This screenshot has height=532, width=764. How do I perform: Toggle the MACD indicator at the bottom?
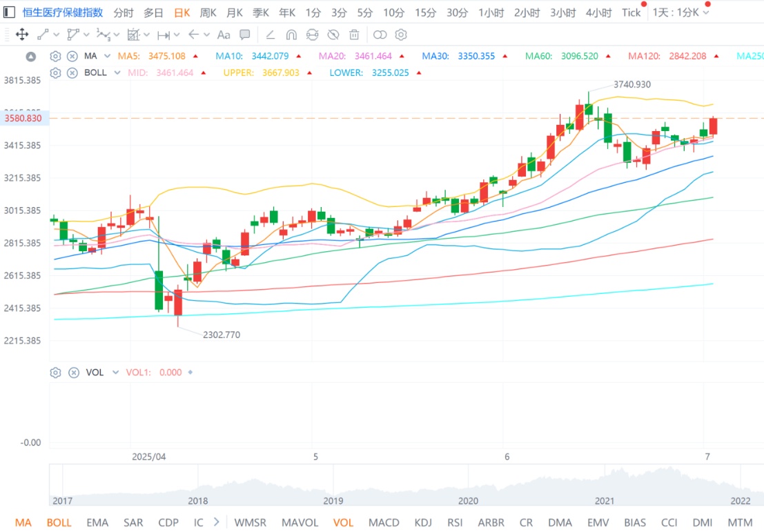coord(384,522)
